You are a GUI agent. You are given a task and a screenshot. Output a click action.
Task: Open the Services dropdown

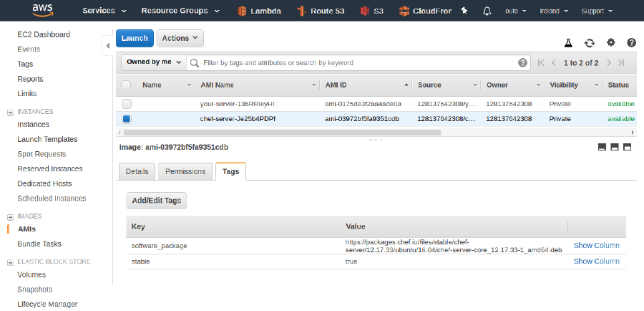pyautogui.click(x=104, y=11)
